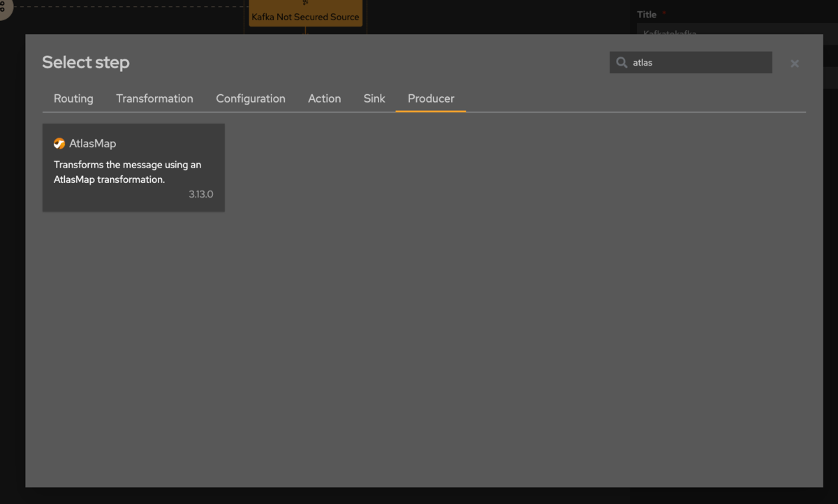Select the Configuration tab

tap(251, 98)
